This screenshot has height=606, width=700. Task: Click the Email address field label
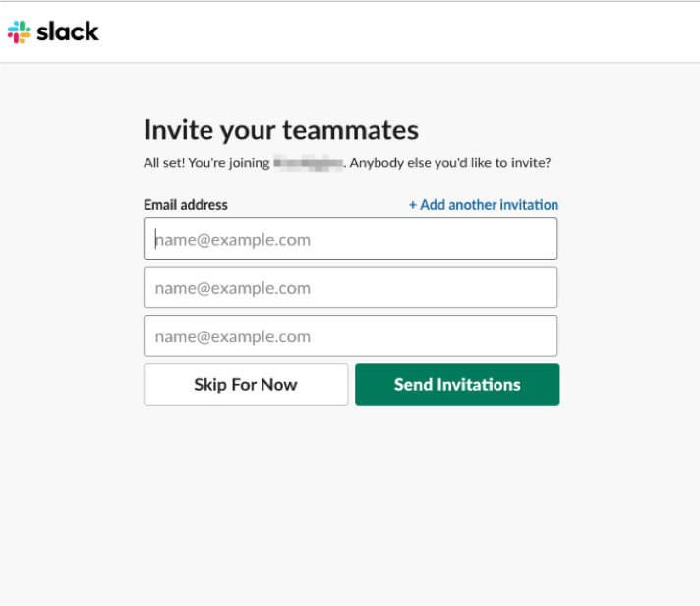click(x=186, y=205)
